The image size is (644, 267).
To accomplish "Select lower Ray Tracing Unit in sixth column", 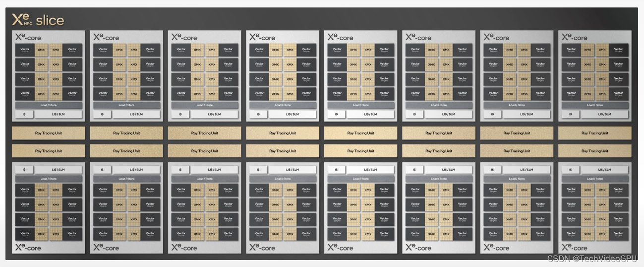I will [x=439, y=151].
